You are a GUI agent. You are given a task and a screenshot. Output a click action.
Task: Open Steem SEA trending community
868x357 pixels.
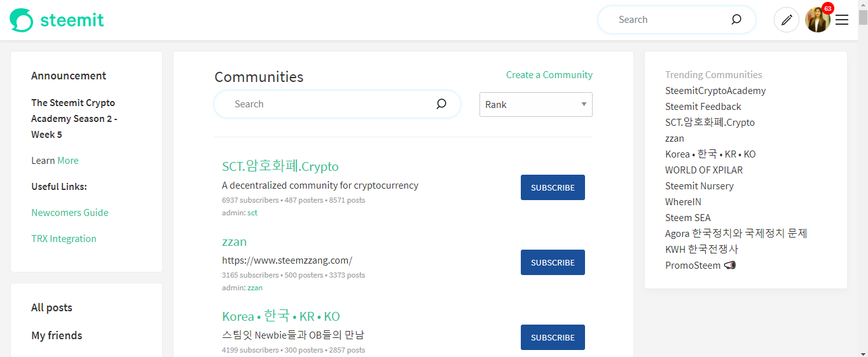688,218
